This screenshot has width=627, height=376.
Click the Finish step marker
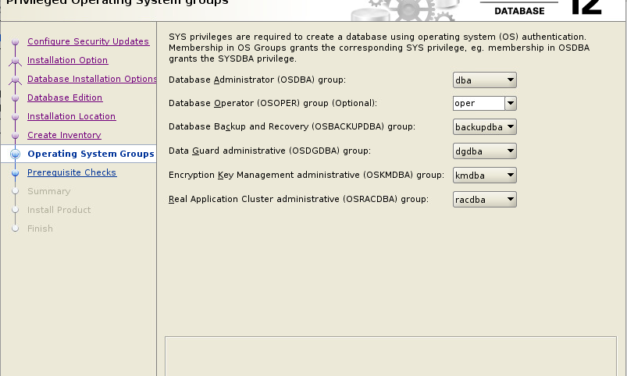coord(15,228)
